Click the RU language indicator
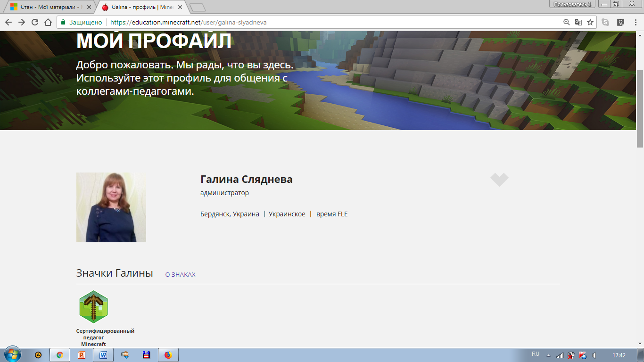This screenshot has height=362, width=644. click(536, 354)
